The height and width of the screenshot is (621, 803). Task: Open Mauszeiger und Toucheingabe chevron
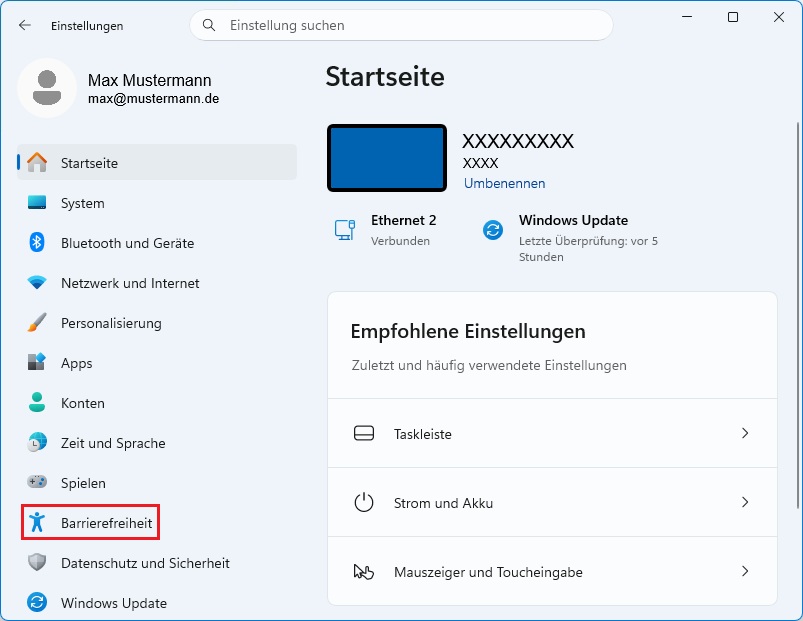pos(745,571)
